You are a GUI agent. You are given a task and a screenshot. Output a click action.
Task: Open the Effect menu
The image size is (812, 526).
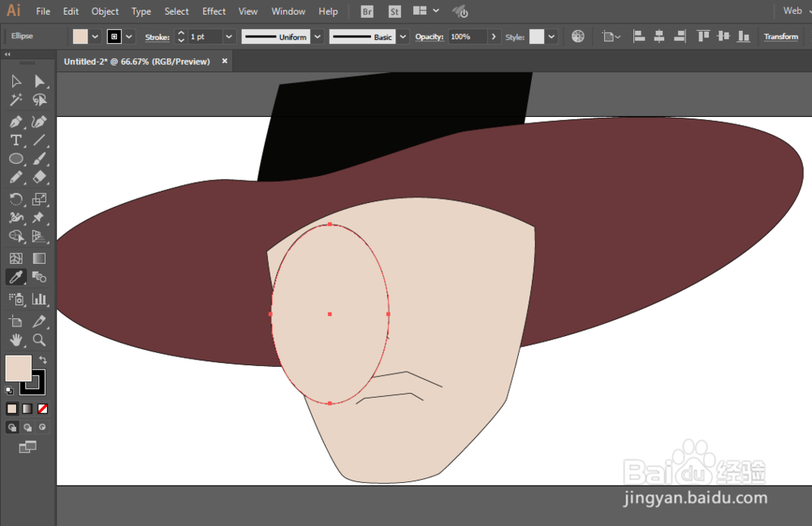coord(214,11)
